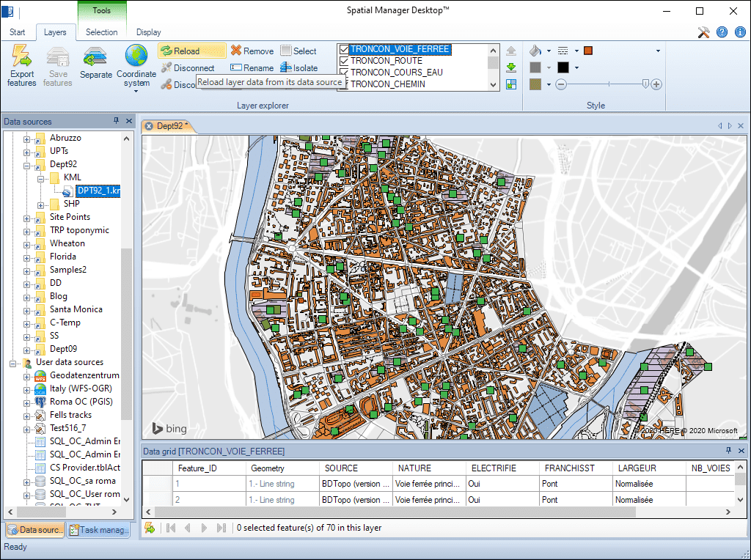This screenshot has height=560, width=751.
Task: Switch to the Start ribbon tab
Action: (x=18, y=32)
